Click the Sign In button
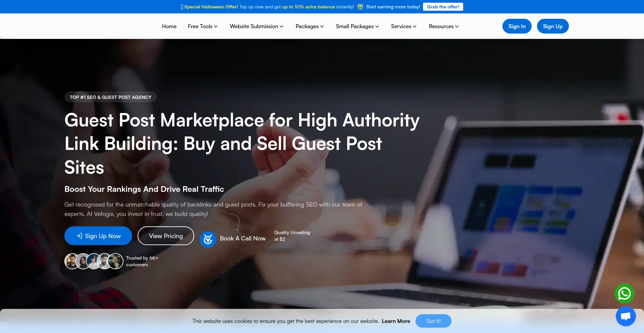 coord(517,26)
